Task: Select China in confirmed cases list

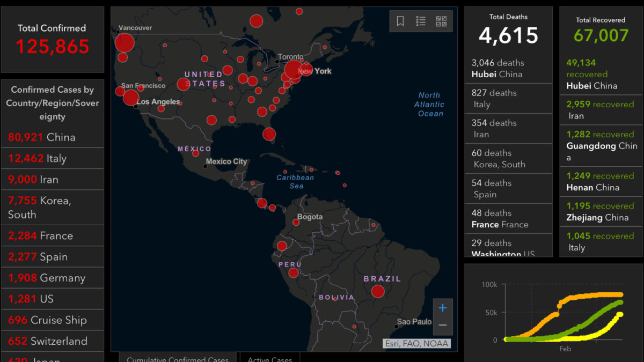Action: pyautogui.click(x=52, y=137)
